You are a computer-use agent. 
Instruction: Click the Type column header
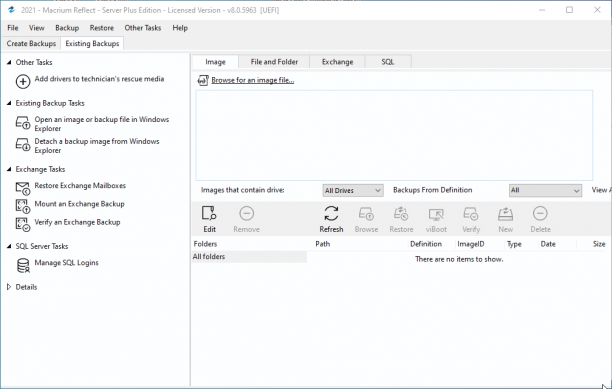pos(514,244)
